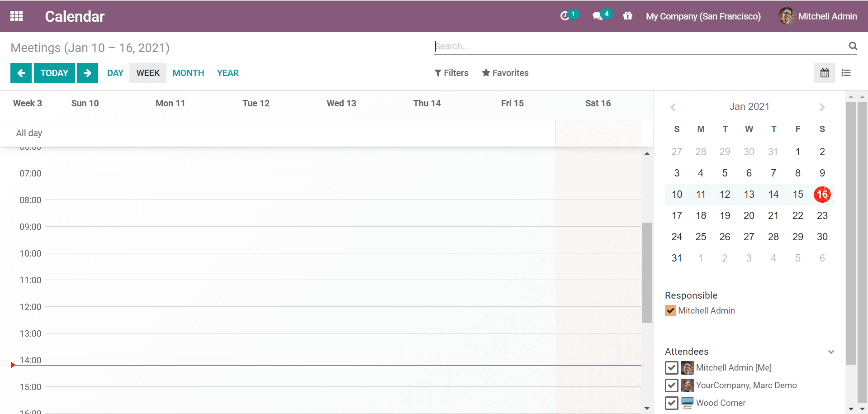Go to previous week with left arrow
This screenshot has height=414, width=868.
pos(21,73)
